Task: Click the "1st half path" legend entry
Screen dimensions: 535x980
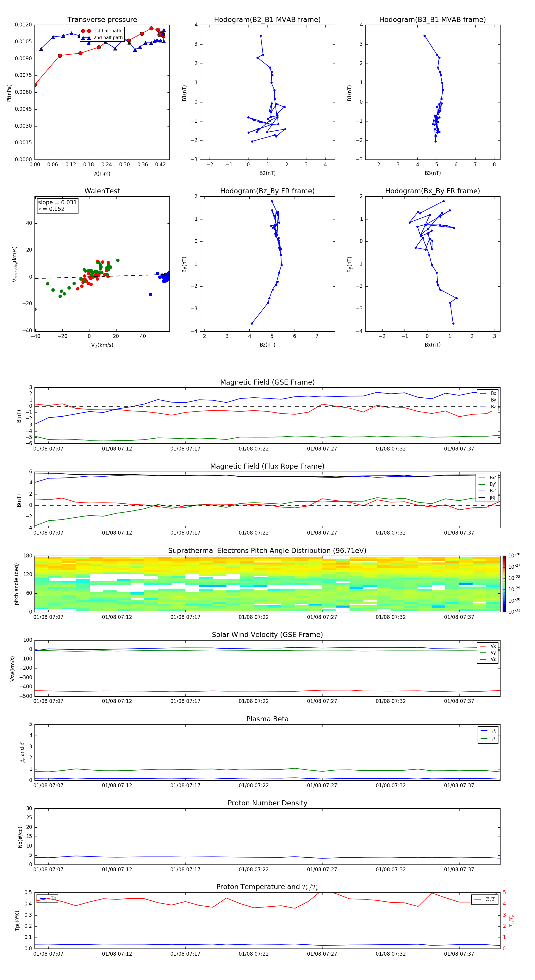Action: point(102,31)
